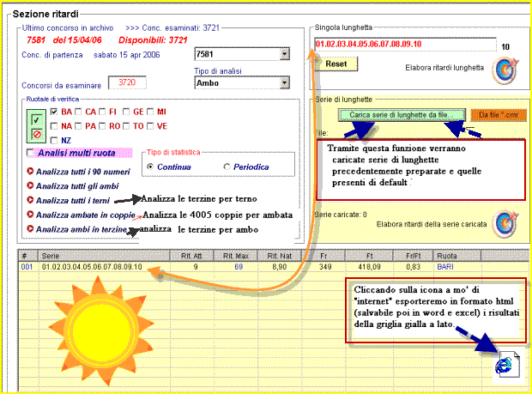Viewport: 532px width, 394px height.
Task: Click the Analizza tutti i terni link
Action: coord(73,201)
